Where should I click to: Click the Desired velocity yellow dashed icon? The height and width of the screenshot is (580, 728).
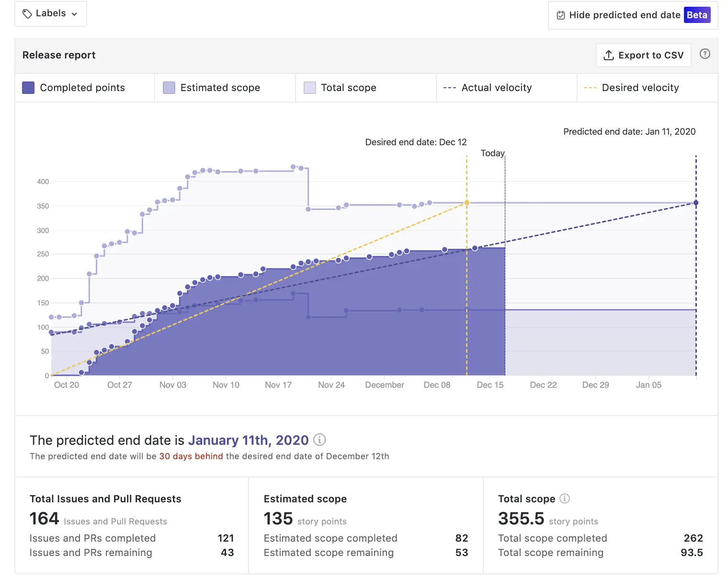pyautogui.click(x=591, y=88)
